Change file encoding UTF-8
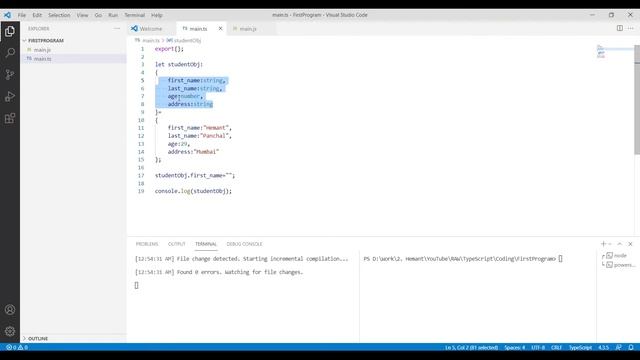Image resolution: width=640 pixels, height=360 pixels. click(x=538, y=347)
